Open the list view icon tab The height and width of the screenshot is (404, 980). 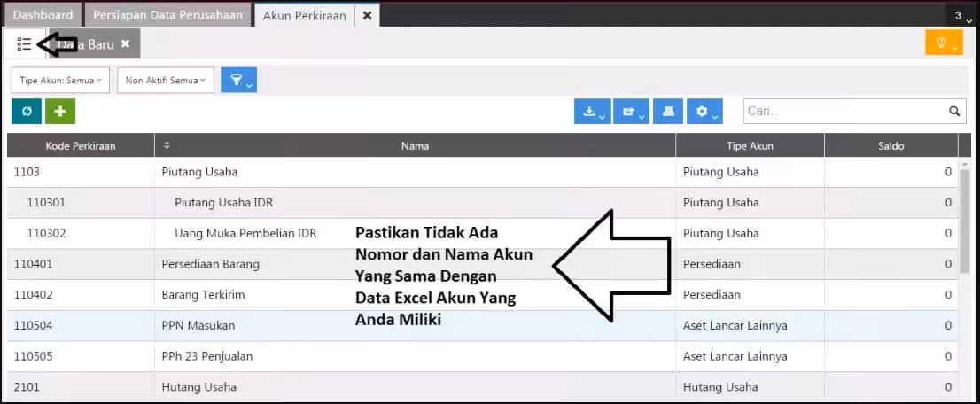(x=24, y=43)
